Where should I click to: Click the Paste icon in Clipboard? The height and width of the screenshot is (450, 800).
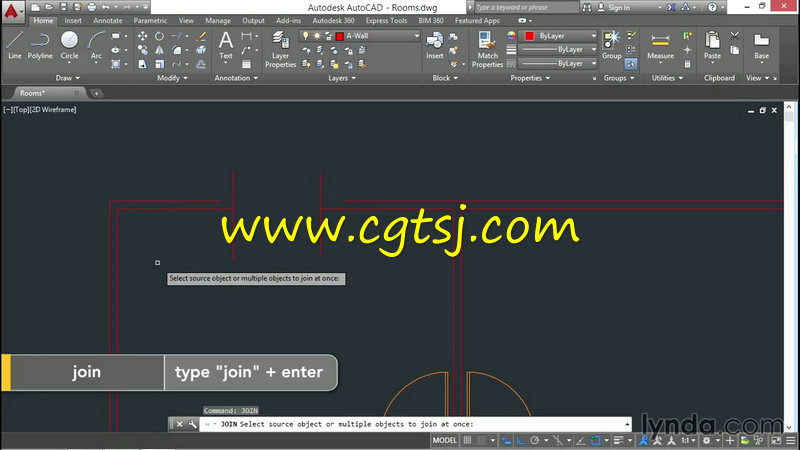[712, 45]
